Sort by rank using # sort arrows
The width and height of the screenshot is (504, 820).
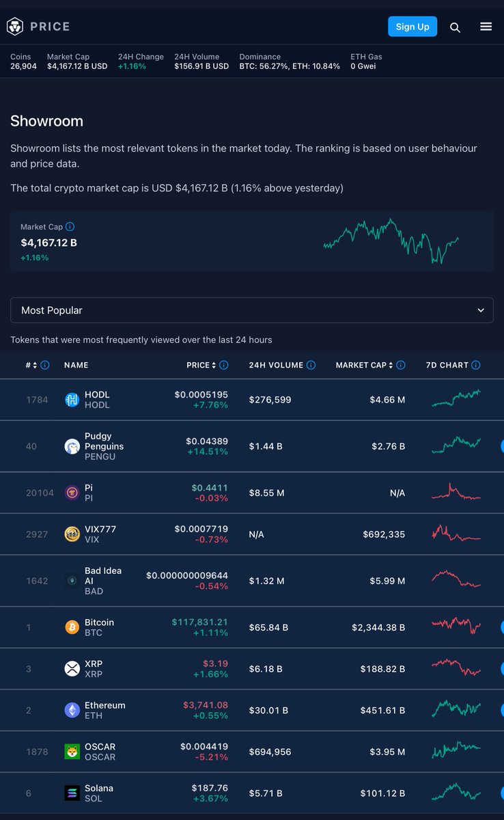click(x=36, y=365)
